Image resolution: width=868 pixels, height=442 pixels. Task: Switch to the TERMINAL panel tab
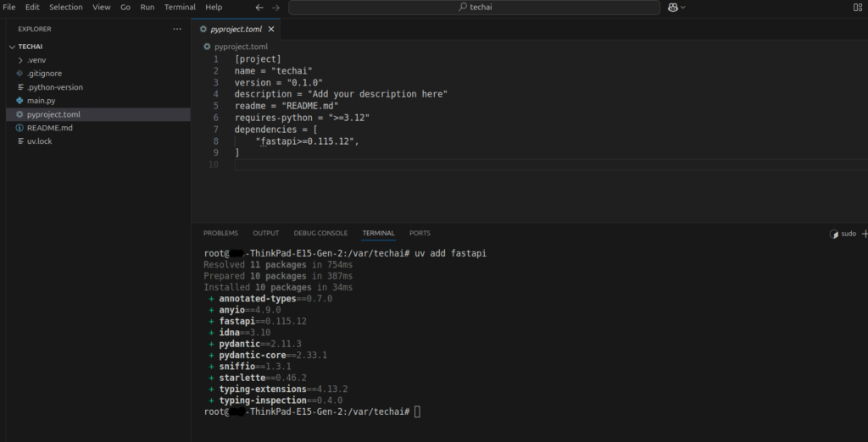(379, 234)
